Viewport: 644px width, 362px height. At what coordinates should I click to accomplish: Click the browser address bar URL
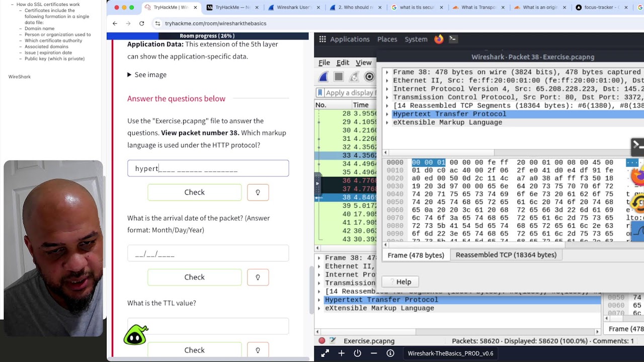(x=215, y=23)
